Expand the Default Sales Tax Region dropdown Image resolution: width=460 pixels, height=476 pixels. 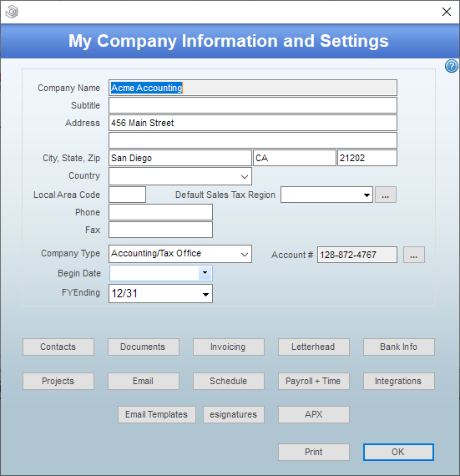pyautogui.click(x=366, y=195)
